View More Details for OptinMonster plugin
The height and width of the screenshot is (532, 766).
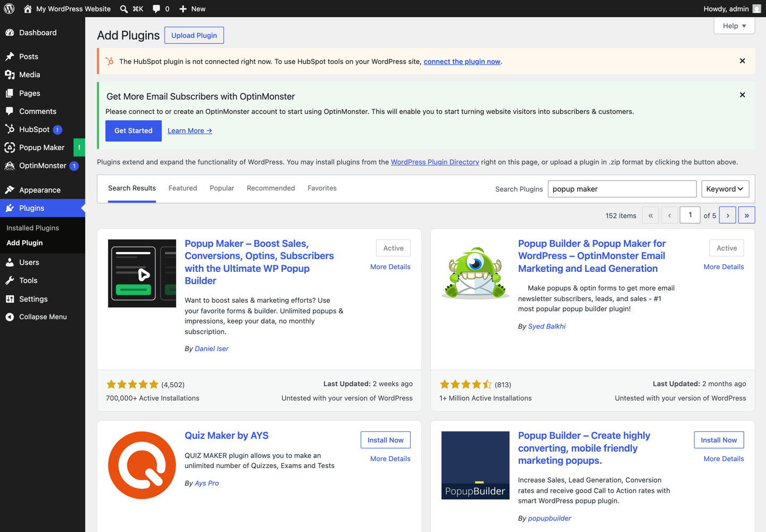click(723, 267)
